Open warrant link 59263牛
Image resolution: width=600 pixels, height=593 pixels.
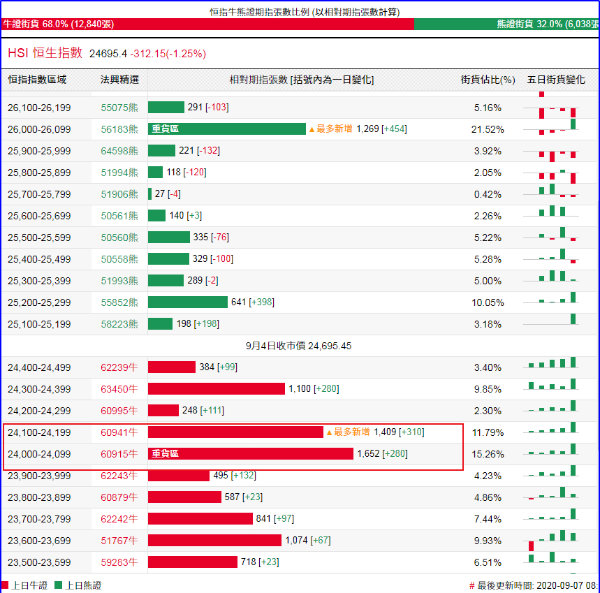tap(119, 562)
